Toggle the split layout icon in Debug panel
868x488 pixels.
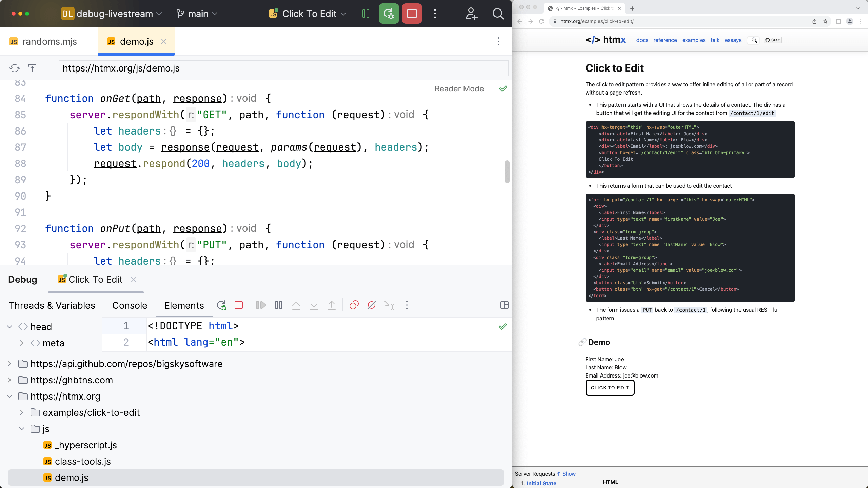coord(504,305)
